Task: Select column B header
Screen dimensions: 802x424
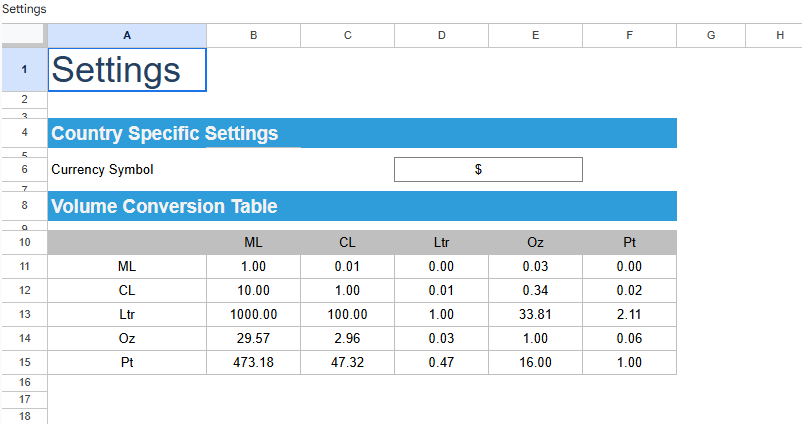Action: pyautogui.click(x=253, y=35)
